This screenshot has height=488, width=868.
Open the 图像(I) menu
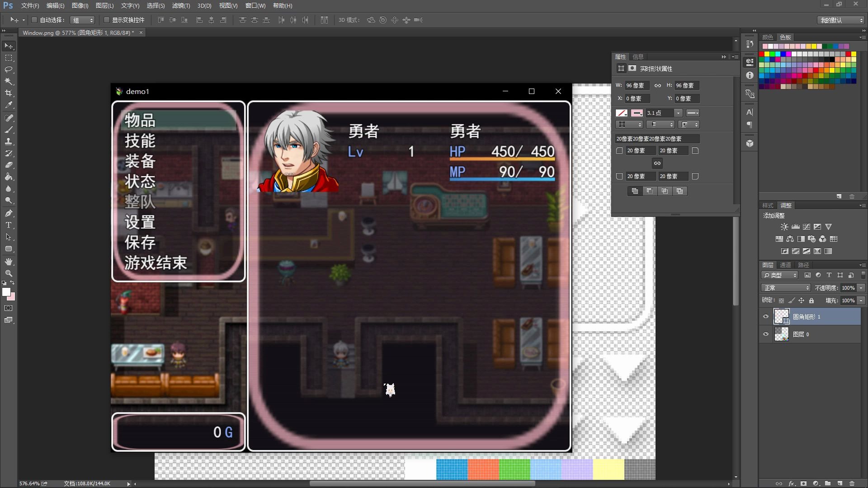(80, 5)
